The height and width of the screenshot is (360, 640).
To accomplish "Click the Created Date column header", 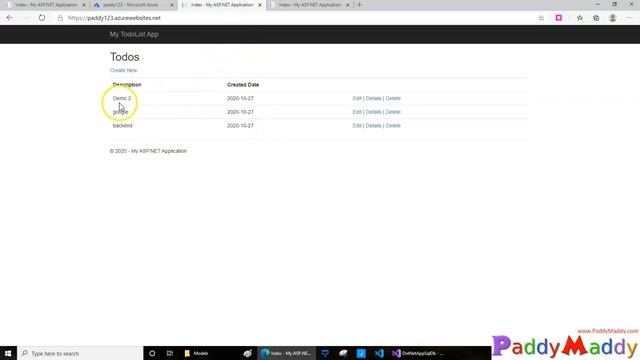I will point(243,85).
